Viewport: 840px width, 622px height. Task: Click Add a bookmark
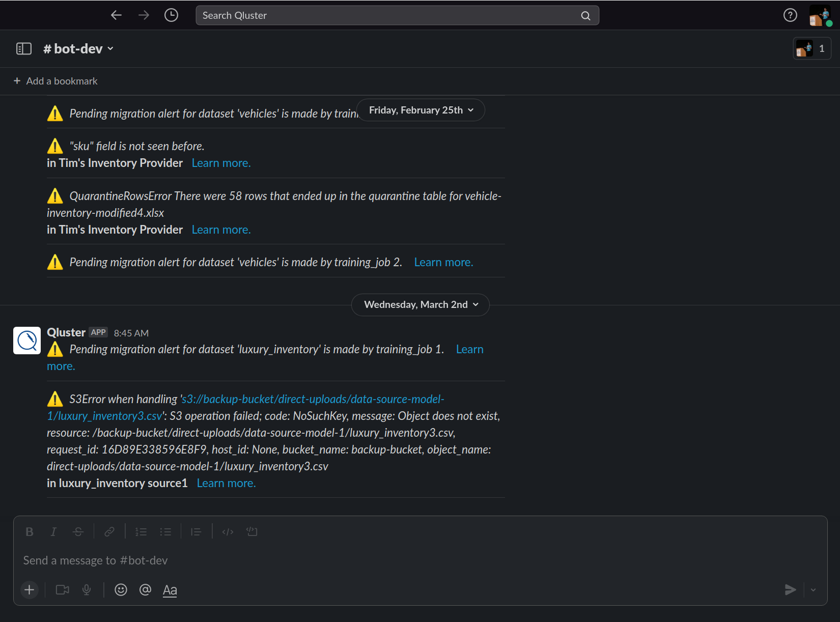(x=55, y=81)
